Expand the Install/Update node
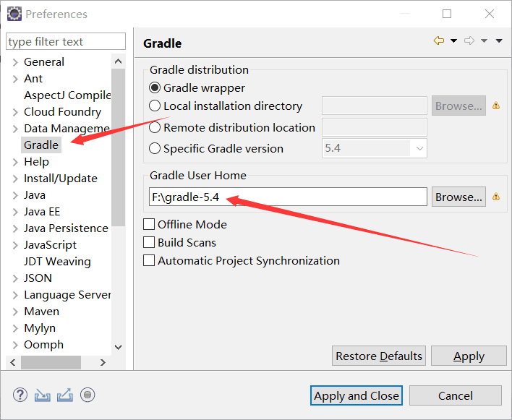The height and width of the screenshot is (420, 512). (15, 179)
